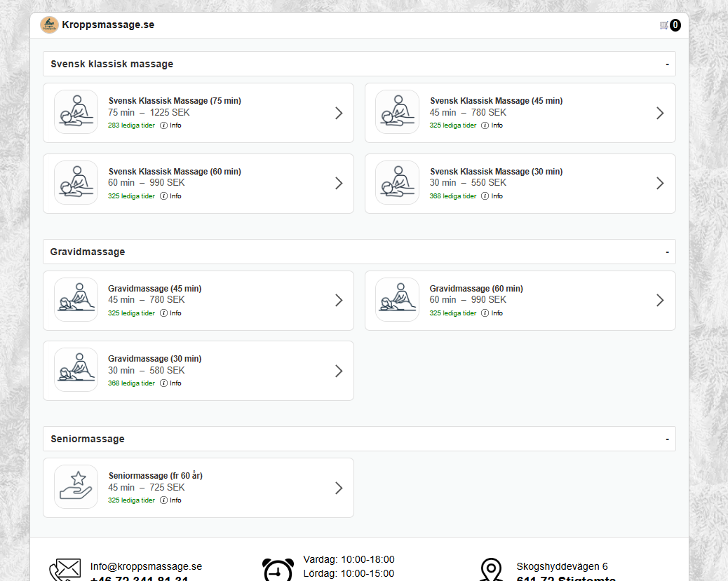This screenshot has width=728, height=581.
Task: Open Info for Gravidmassage (60 min)
Action: 492,313
